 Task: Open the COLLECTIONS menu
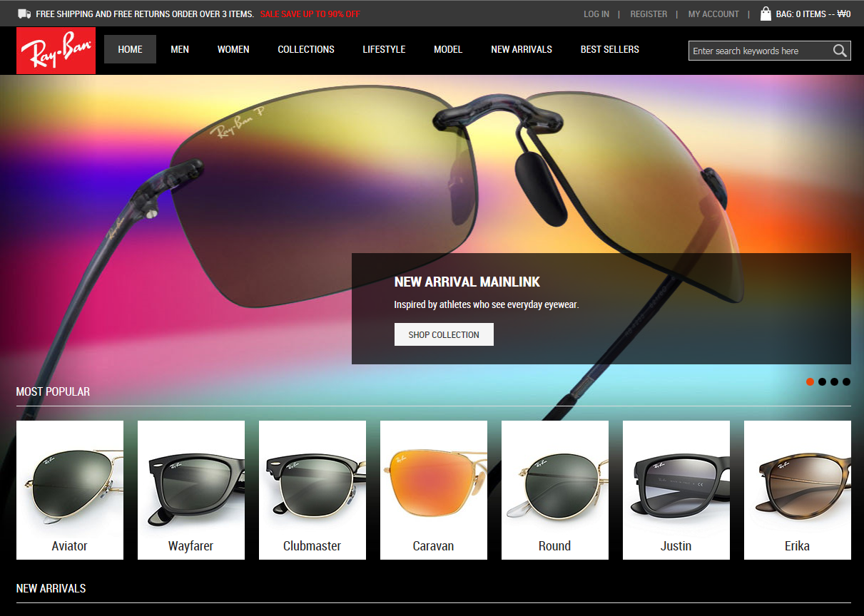[x=306, y=49]
